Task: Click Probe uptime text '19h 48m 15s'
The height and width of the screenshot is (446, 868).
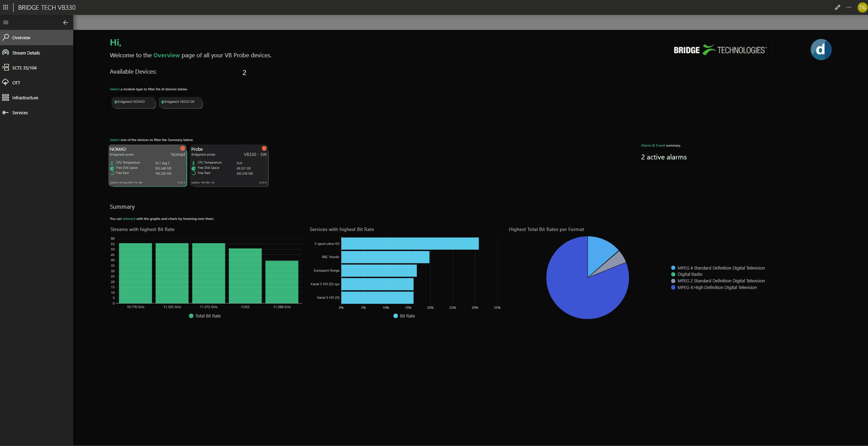Action: [x=208, y=183]
